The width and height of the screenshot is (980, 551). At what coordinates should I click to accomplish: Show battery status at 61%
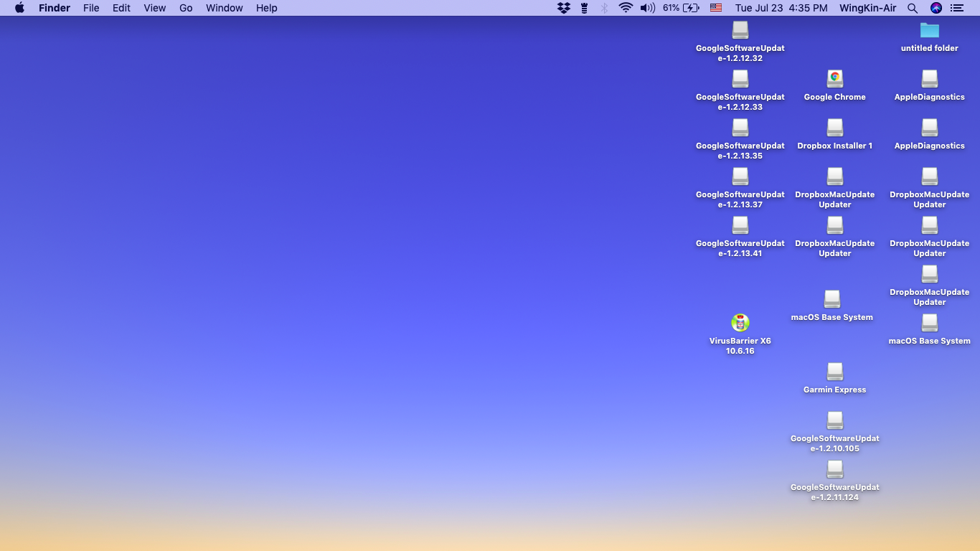[681, 8]
